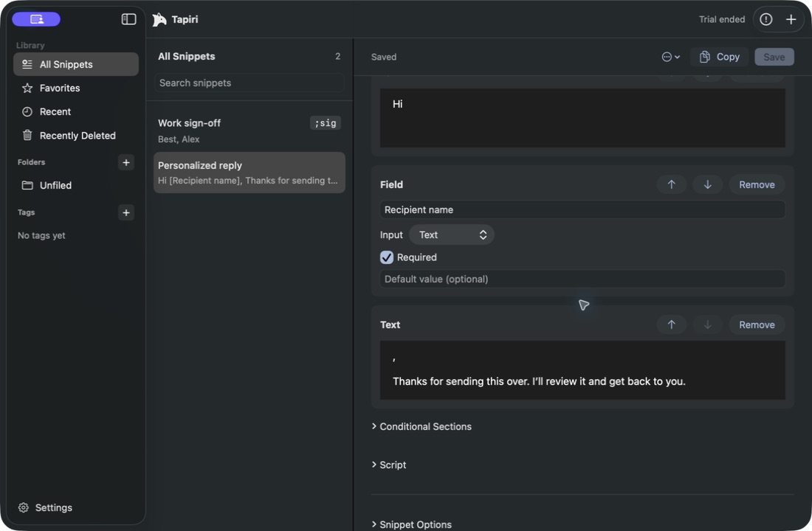Open Favorites in the sidebar
Viewport: 812px width, 531px height.
[75, 88]
